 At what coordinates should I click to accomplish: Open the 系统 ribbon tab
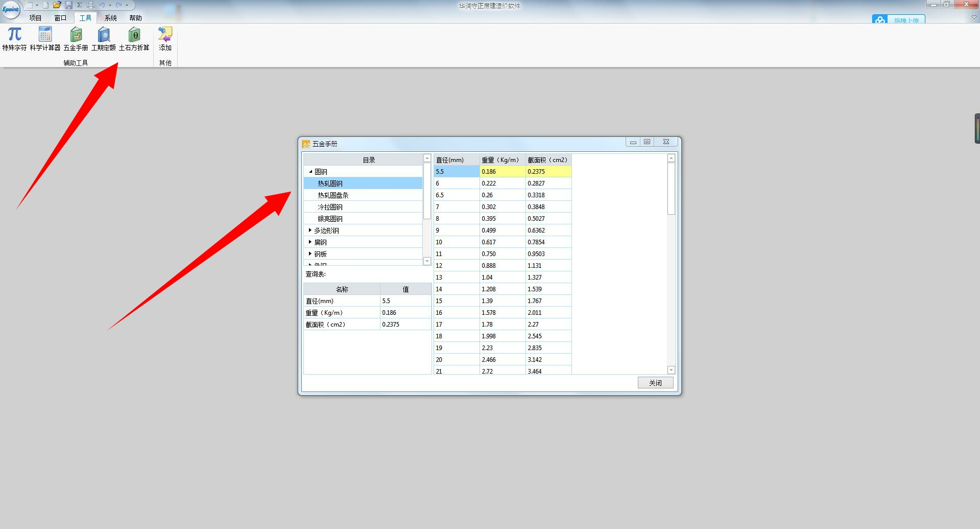pos(111,18)
